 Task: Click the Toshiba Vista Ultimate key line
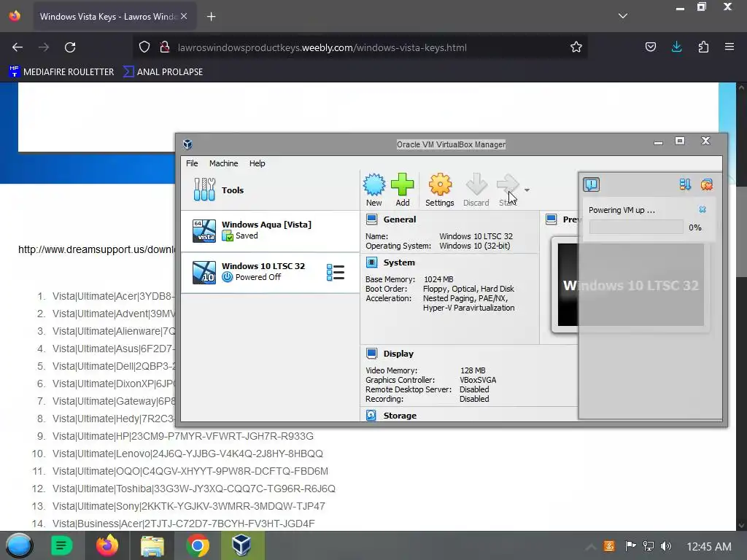tap(194, 489)
